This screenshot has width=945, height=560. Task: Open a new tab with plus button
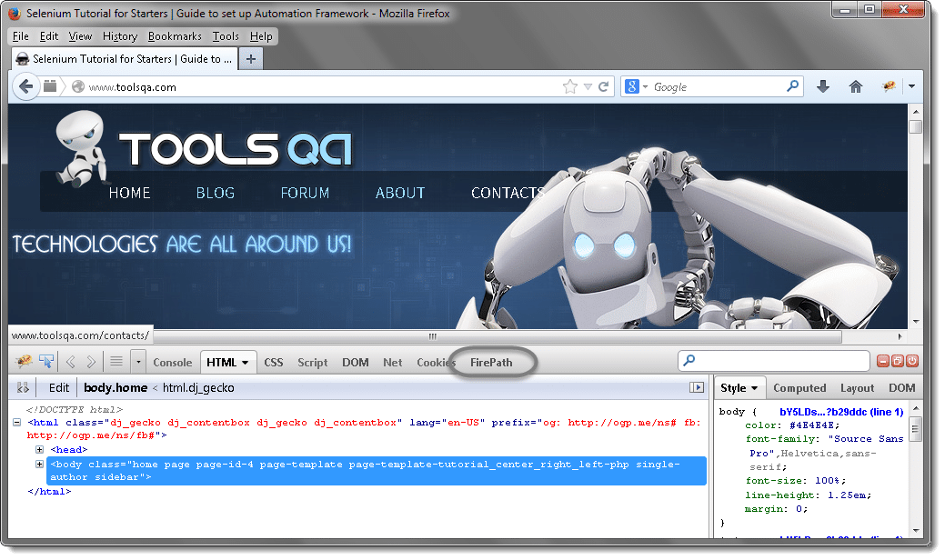coord(250,59)
